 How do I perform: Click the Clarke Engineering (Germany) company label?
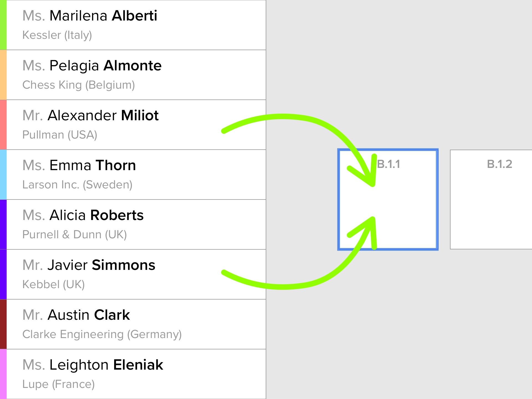(x=102, y=334)
